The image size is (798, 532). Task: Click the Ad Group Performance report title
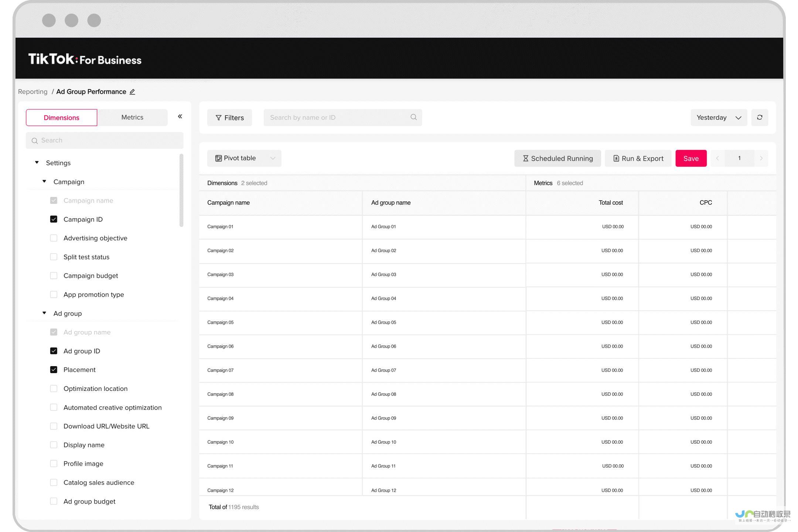tap(91, 92)
